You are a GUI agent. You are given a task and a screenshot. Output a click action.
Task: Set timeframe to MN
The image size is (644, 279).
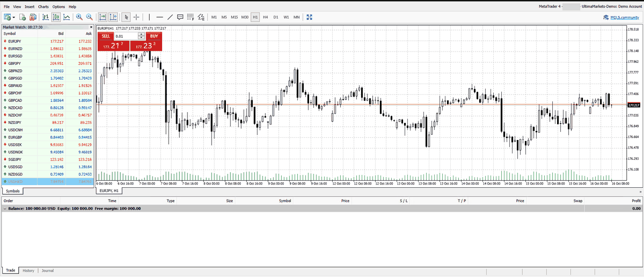297,17
